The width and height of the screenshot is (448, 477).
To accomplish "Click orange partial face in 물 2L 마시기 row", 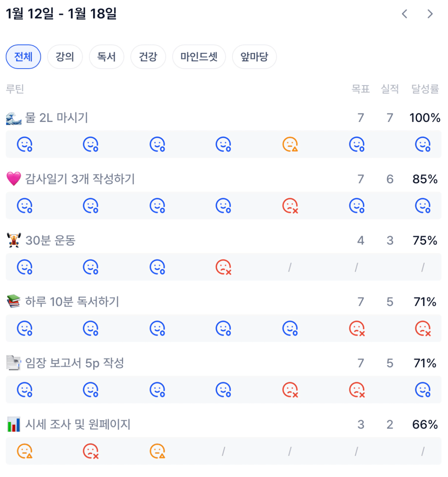I will [290, 144].
